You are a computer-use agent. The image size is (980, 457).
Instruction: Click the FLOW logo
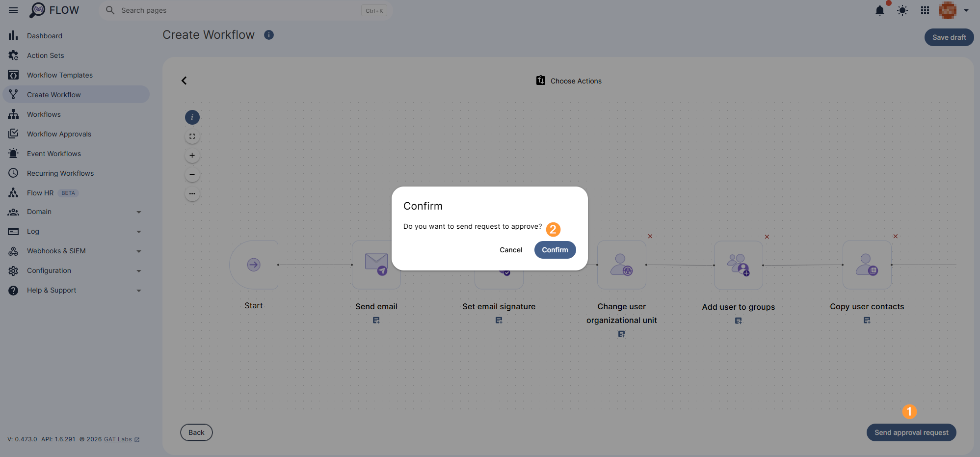pyautogui.click(x=54, y=10)
